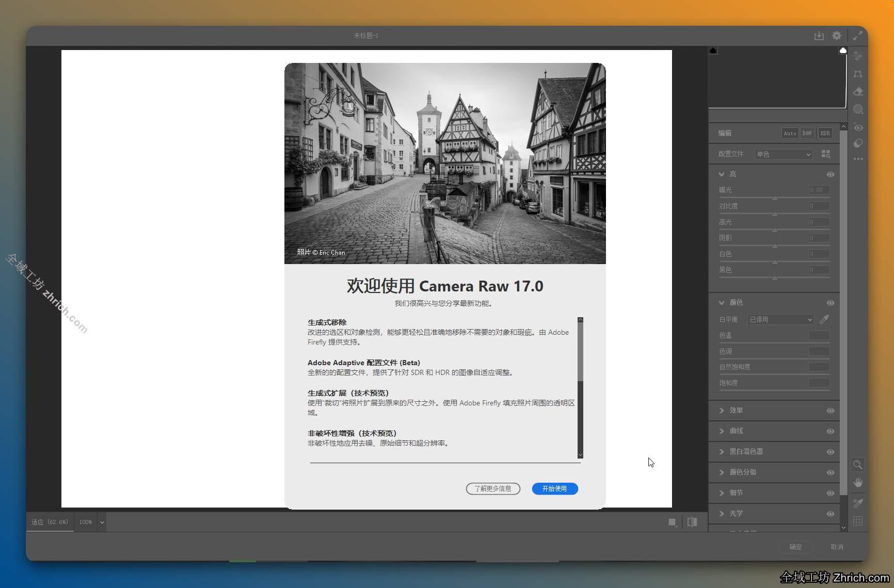This screenshot has width=894, height=588.
Task: Toggle visibility eye for 黑白混色器 panel
Action: 830,452
